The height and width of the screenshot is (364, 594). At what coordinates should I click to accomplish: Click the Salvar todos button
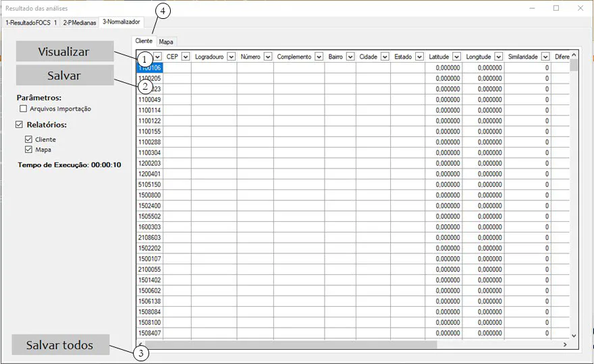pyautogui.click(x=61, y=344)
